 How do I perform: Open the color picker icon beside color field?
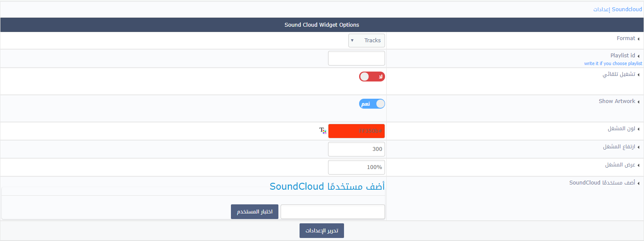(x=323, y=130)
